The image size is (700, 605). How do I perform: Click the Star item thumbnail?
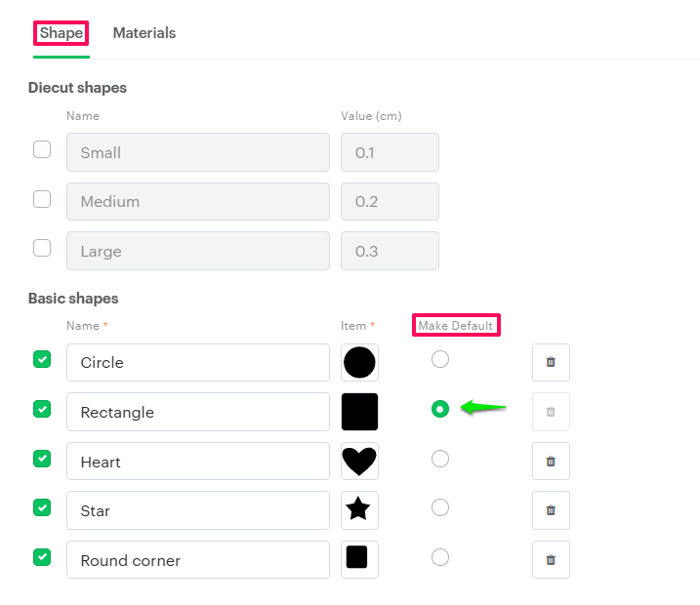click(359, 509)
